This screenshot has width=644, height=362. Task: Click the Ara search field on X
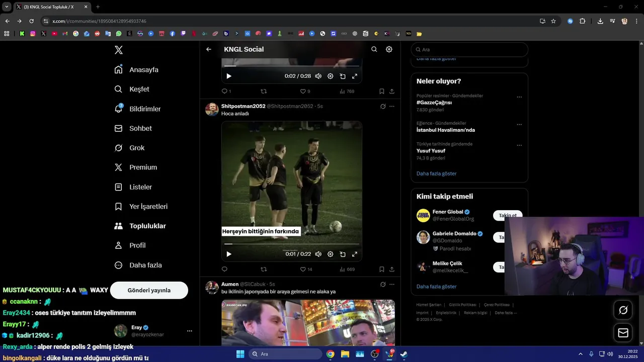pos(469,50)
